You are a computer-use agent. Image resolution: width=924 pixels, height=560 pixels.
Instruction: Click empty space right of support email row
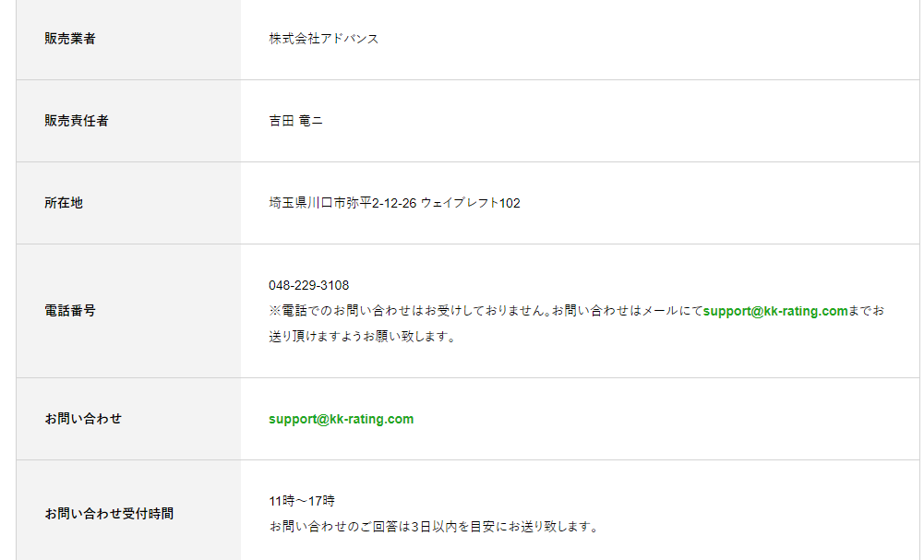point(666,419)
